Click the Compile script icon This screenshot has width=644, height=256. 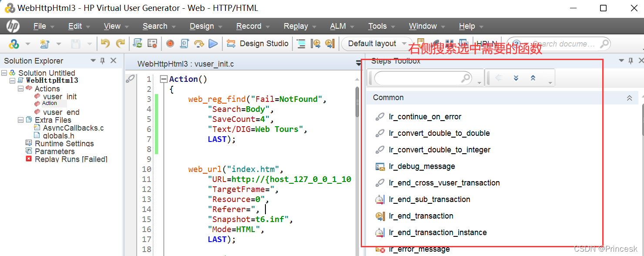pyautogui.click(x=184, y=43)
